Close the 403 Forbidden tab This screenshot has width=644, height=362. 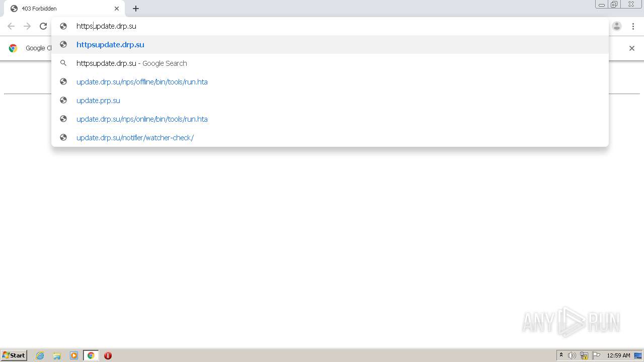coord(117,9)
